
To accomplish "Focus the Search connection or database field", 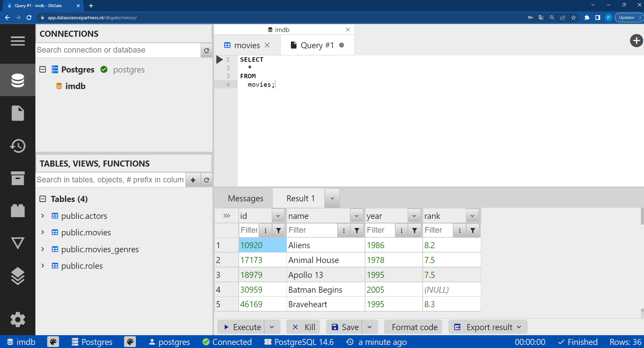I will (x=118, y=50).
